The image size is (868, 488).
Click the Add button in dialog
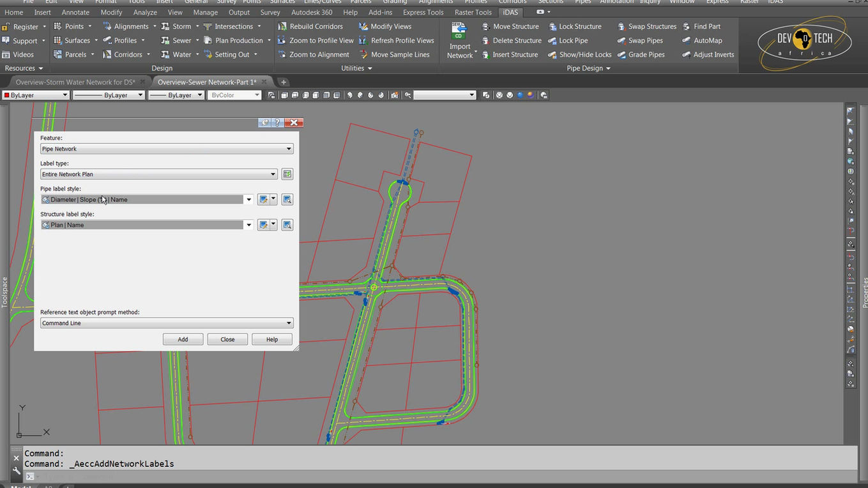[183, 339]
